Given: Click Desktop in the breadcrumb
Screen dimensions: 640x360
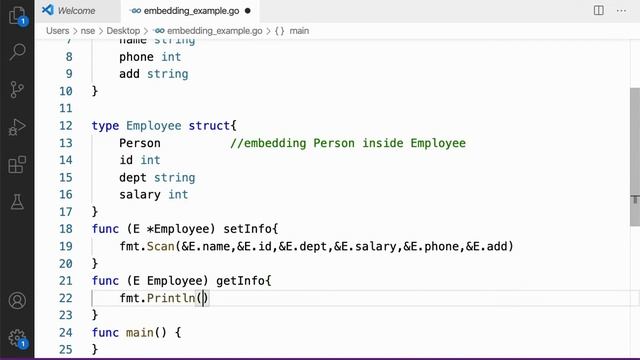Looking at the screenshot, I should (123, 31).
